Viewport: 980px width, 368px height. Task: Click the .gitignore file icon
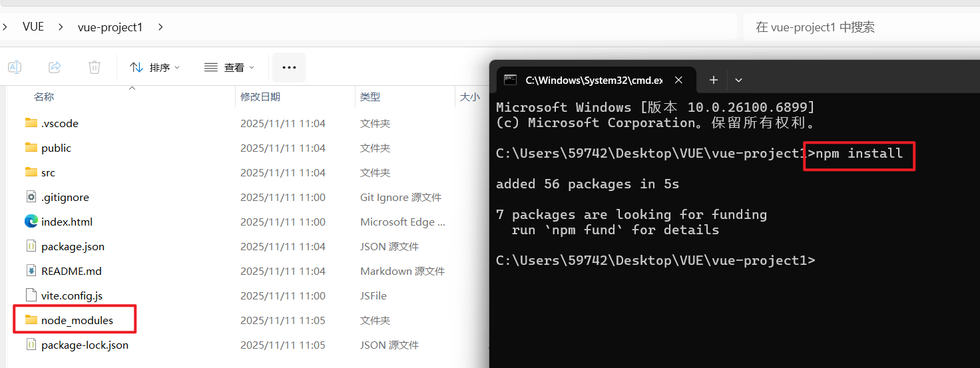31,197
